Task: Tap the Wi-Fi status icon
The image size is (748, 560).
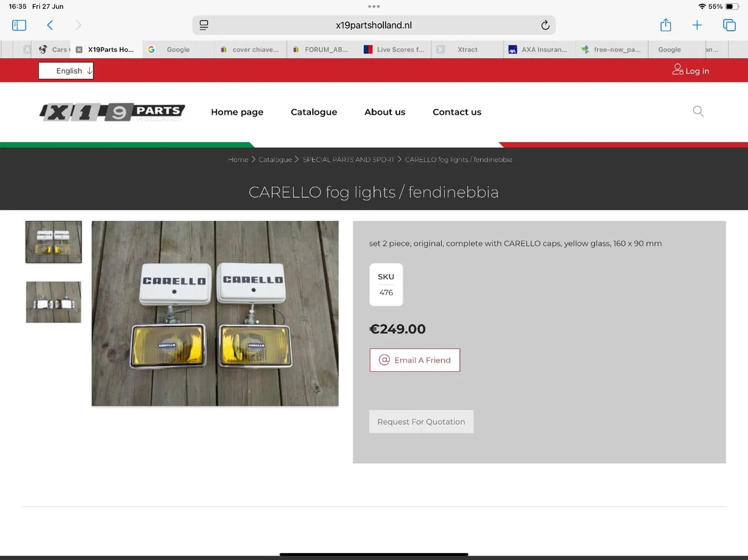Action: tap(702, 6)
